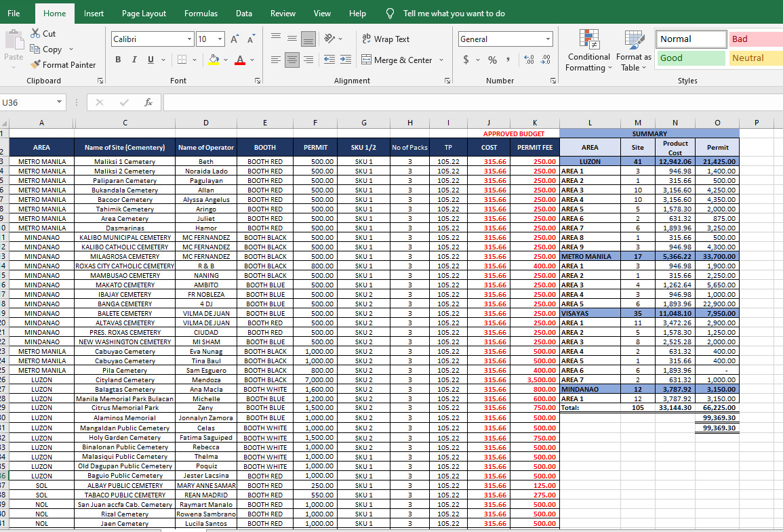
Task: Select the Total 66,225.00 permit cell
Action: 717,408
